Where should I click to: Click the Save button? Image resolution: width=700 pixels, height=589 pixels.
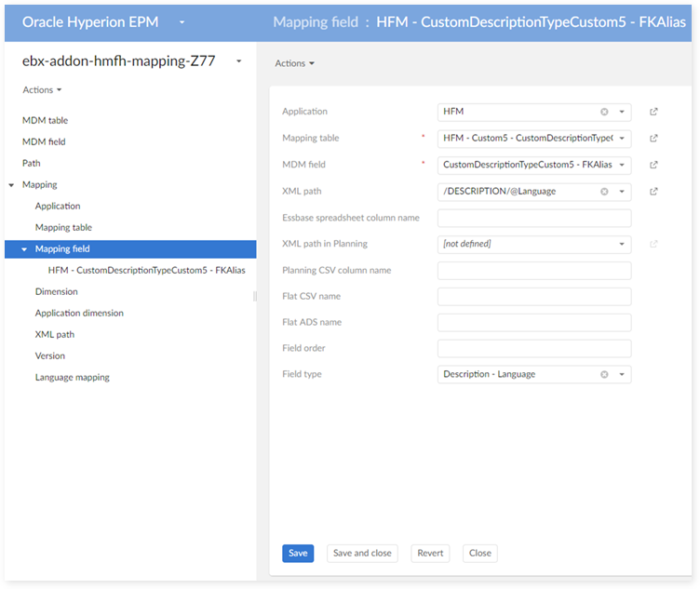pyautogui.click(x=298, y=553)
